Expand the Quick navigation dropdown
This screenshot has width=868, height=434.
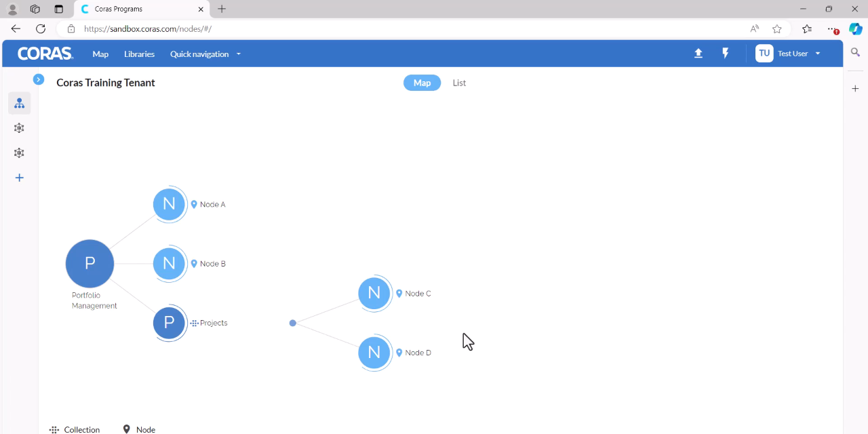(205, 54)
